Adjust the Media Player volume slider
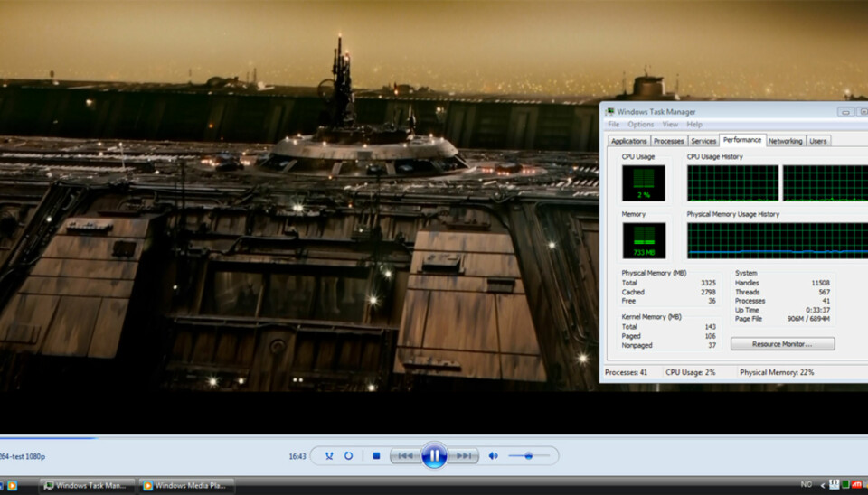868x495 pixels. tap(529, 456)
